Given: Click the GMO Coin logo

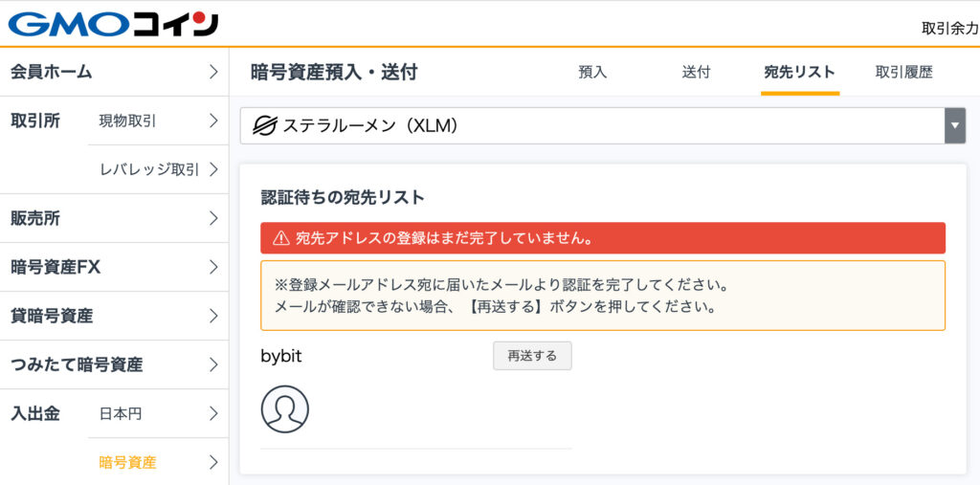Looking at the screenshot, I should [x=113, y=24].
